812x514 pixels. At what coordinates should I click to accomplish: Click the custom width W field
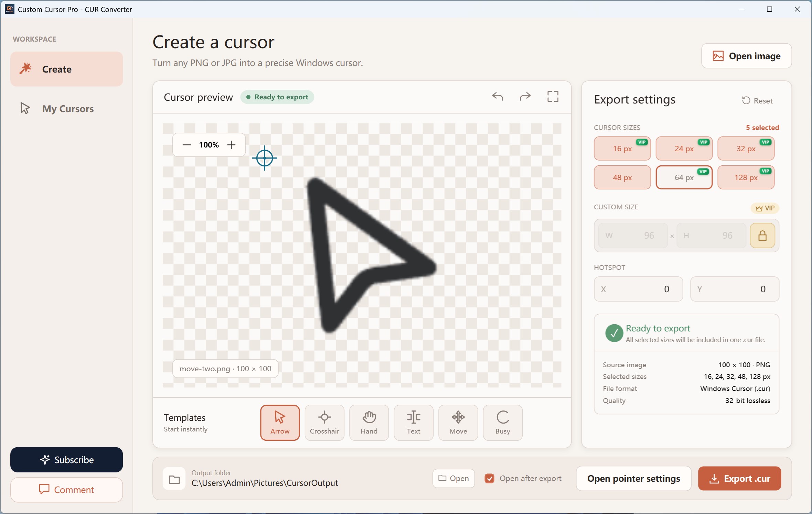[x=633, y=236]
